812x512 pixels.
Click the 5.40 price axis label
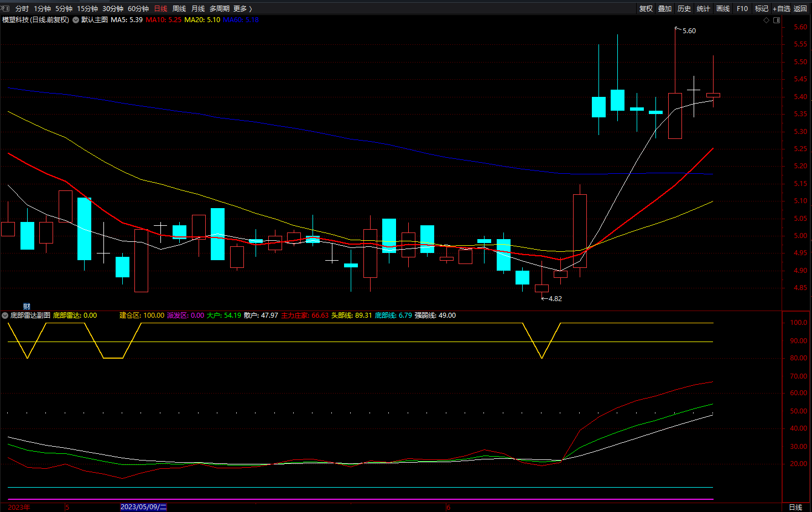coord(800,97)
